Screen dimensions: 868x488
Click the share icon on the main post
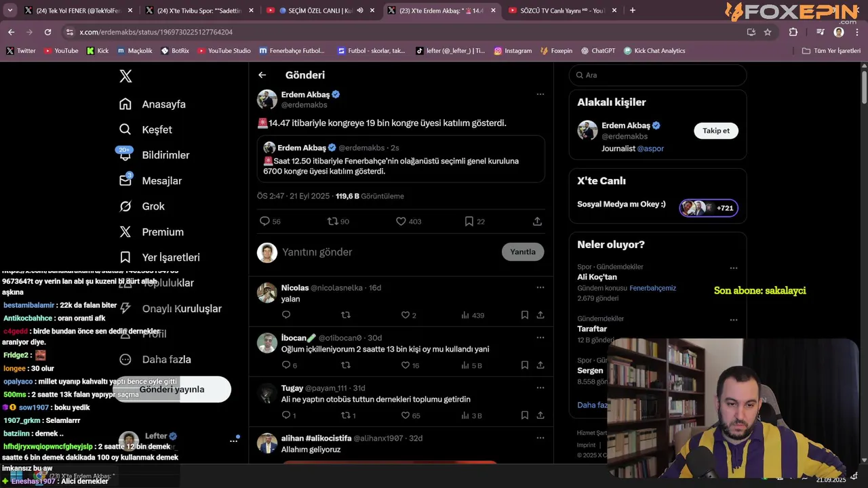pos(537,222)
